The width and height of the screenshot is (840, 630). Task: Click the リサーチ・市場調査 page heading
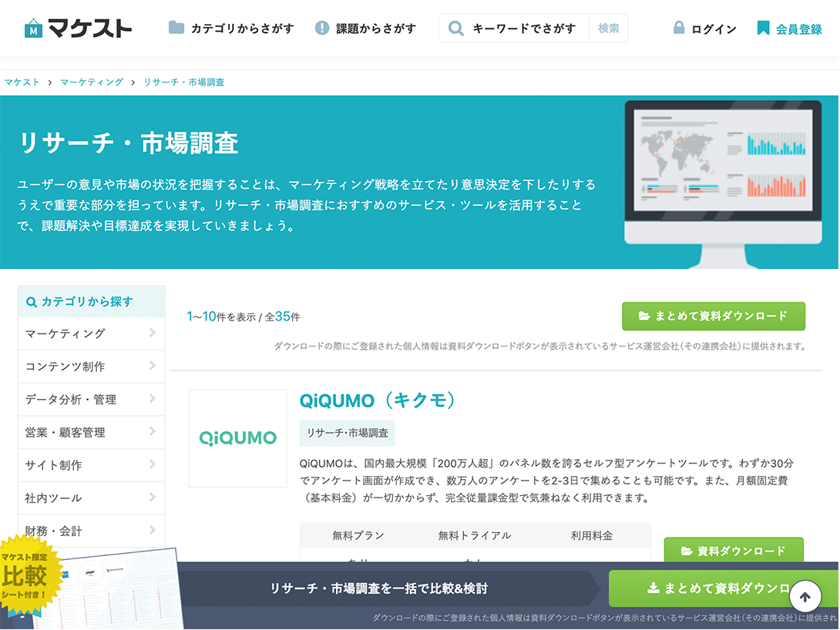(128, 143)
